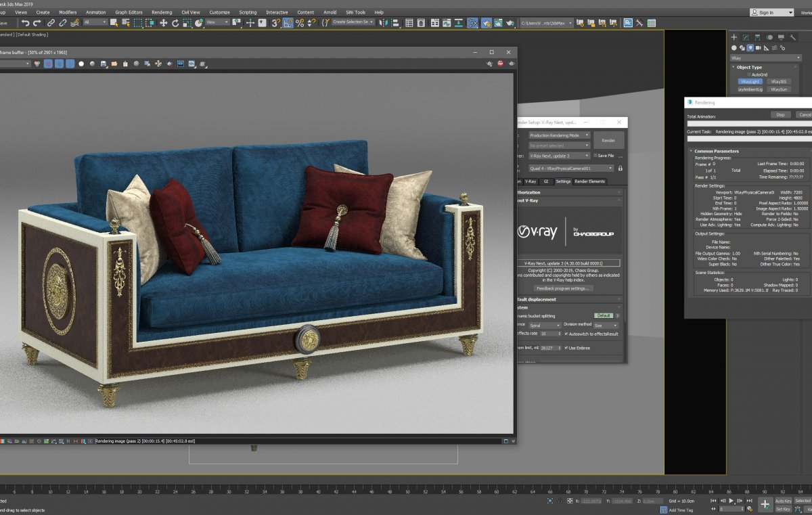Activate the Select and Rotate tool

click(x=175, y=22)
